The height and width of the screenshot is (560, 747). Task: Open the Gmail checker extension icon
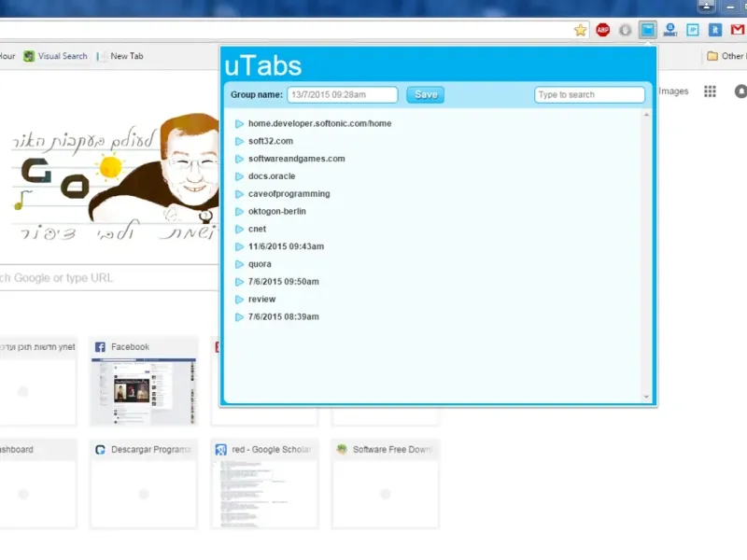tap(738, 30)
